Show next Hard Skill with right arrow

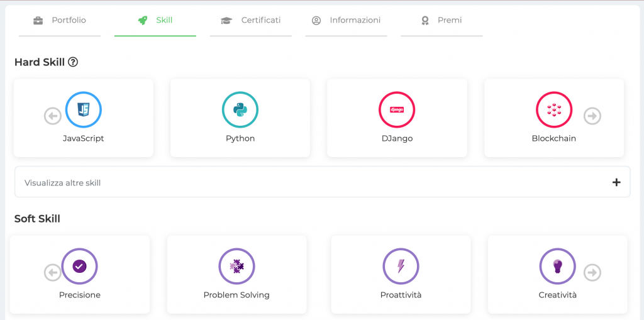[x=592, y=116]
